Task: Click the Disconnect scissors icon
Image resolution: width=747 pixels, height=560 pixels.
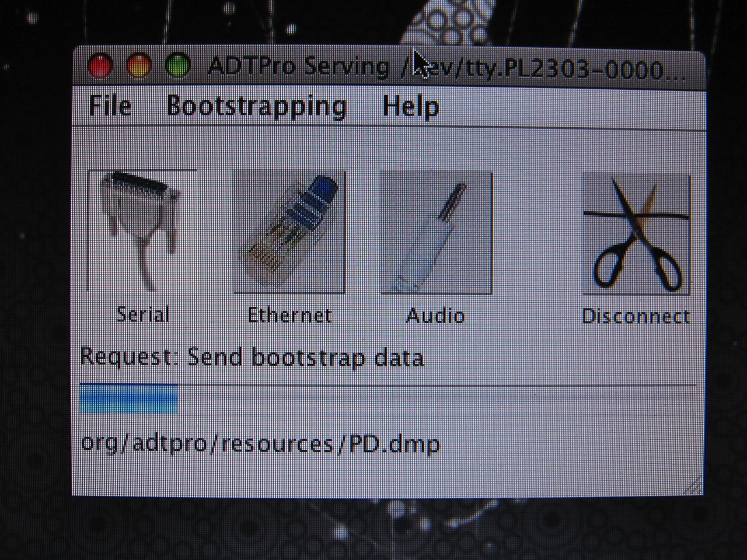Action: (636, 234)
